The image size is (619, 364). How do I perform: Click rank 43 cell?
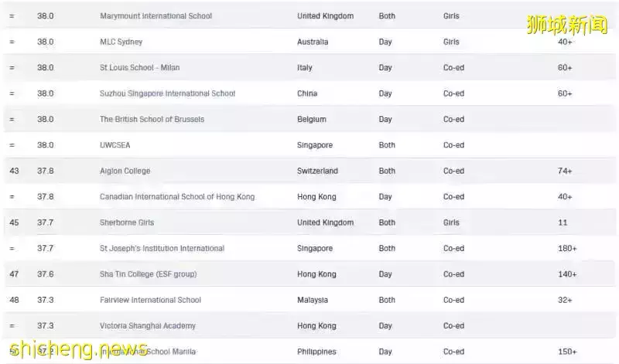pos(14,171)
